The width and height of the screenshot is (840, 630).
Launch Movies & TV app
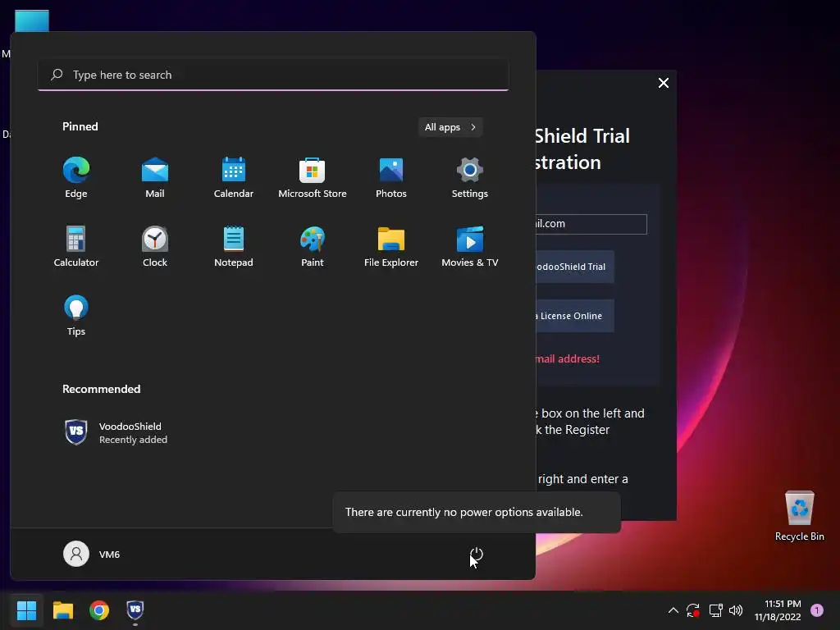tap(470, 247)
